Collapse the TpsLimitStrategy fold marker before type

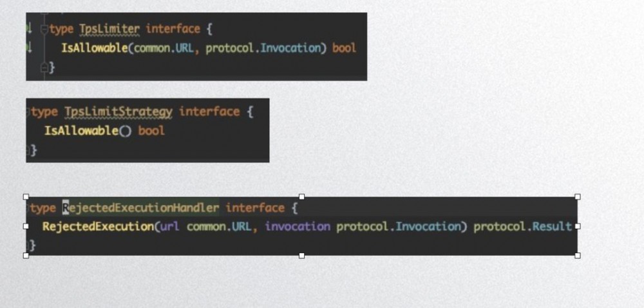[28, 111]
